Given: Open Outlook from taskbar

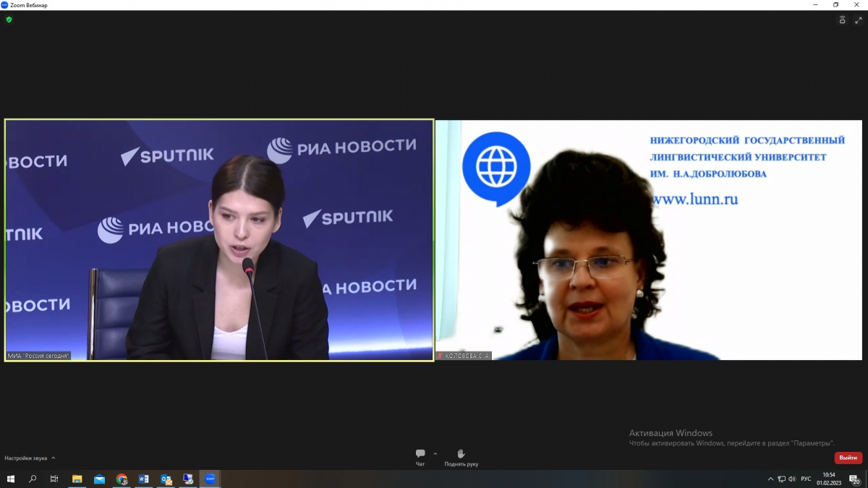Looking at the screenshot, I should tap(166, 479).
